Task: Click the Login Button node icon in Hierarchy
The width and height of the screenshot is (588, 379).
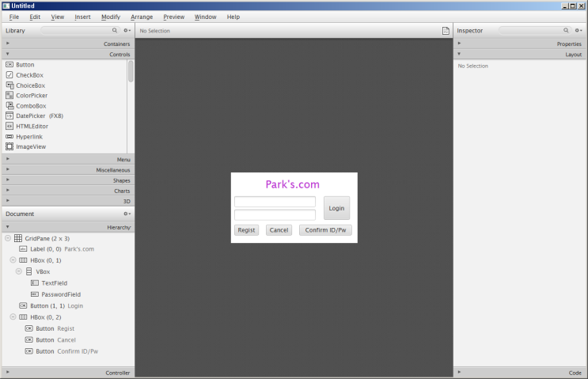Action: 23,305
